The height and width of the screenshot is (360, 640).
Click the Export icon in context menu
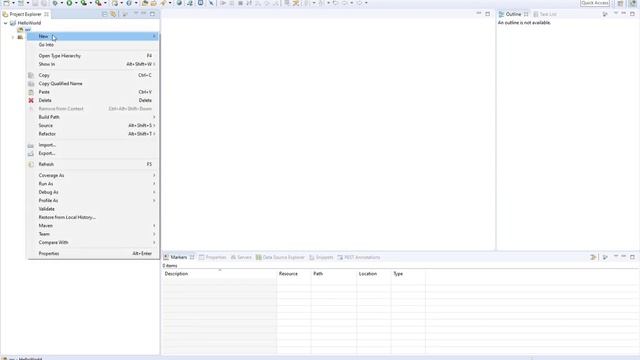point(31,153)
